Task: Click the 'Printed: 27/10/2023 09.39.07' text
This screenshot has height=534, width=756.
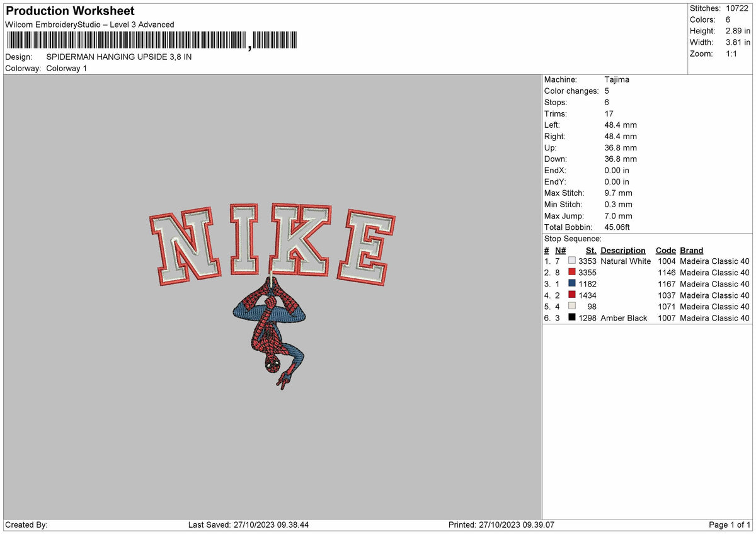Action: pyautogui.click(x=501, y=525)
